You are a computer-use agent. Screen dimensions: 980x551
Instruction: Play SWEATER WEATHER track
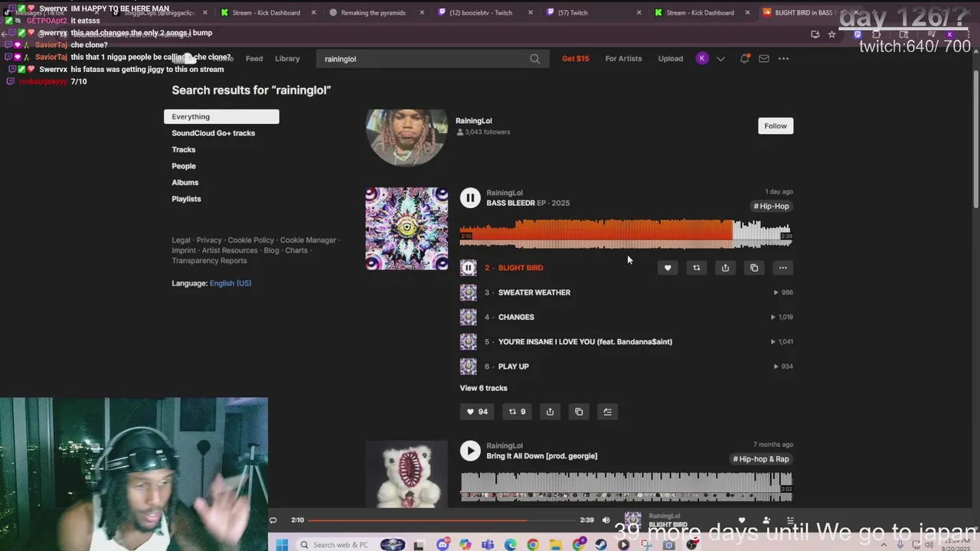click(534, 292)
